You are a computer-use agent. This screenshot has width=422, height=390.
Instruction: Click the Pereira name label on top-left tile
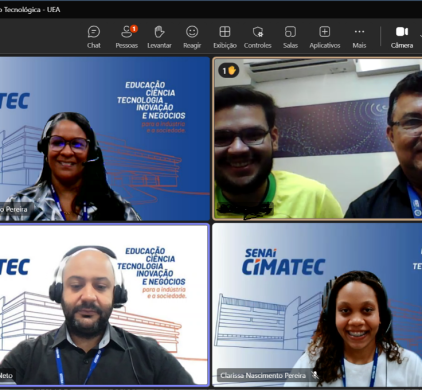pyautogui.click(x=14, y=209)
